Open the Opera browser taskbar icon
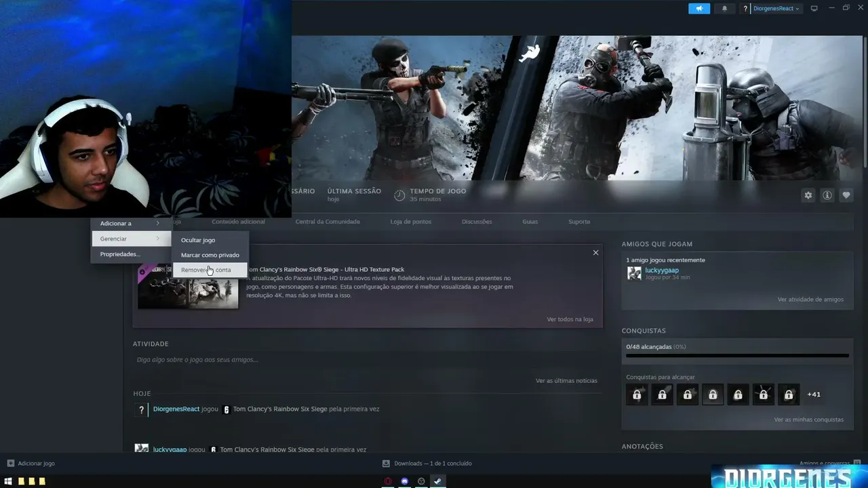868x488 pixels. (388, 481)
